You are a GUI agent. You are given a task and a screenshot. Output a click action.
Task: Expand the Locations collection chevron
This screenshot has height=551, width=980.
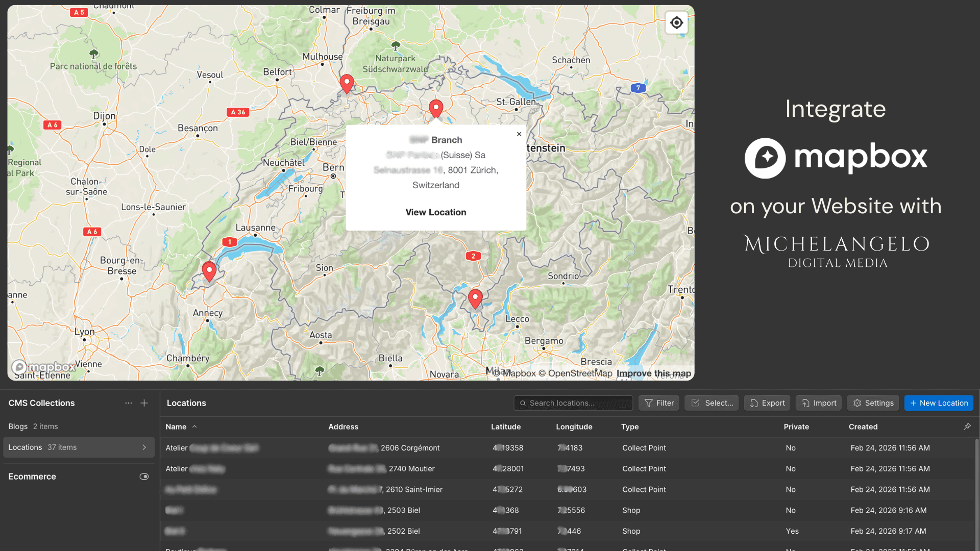tap(144, 447)
